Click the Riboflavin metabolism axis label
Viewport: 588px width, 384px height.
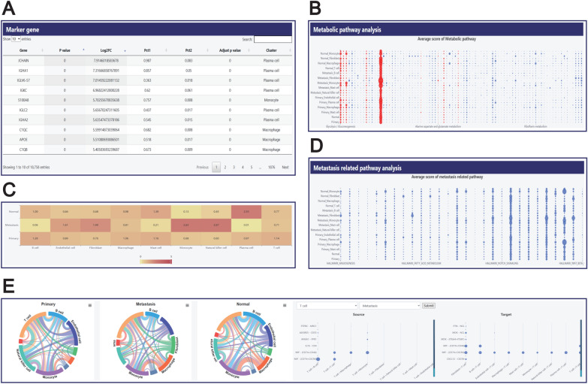pos(535,126)
